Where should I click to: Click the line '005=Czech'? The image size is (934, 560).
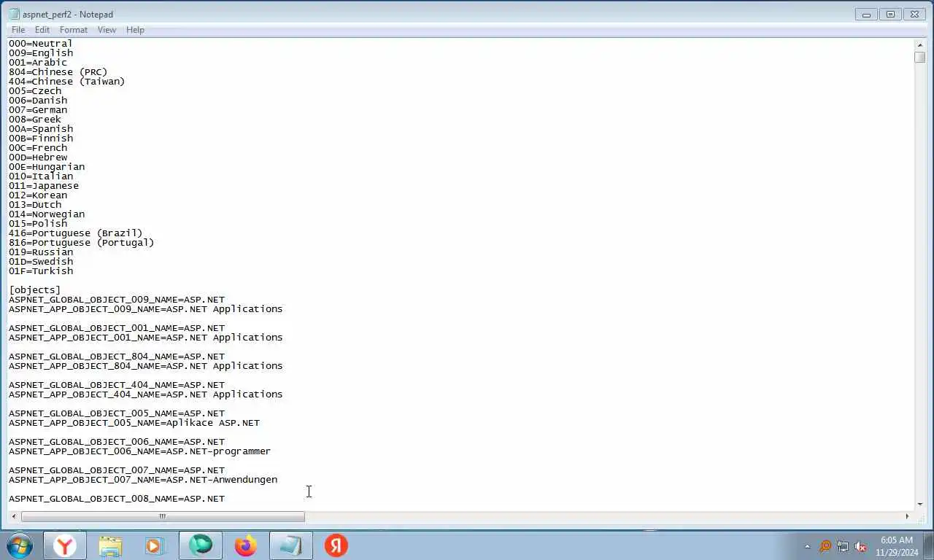(35, 91)
